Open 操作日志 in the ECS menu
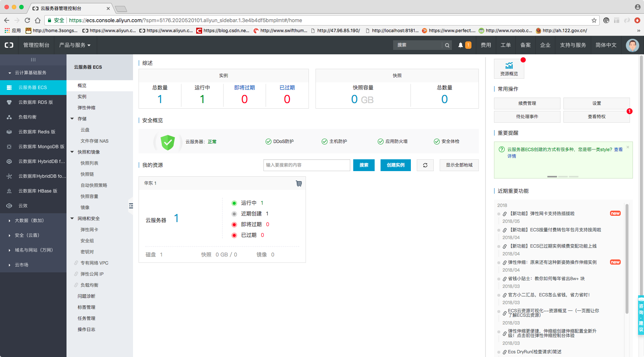The image size is (644, 357). [86, 330]
